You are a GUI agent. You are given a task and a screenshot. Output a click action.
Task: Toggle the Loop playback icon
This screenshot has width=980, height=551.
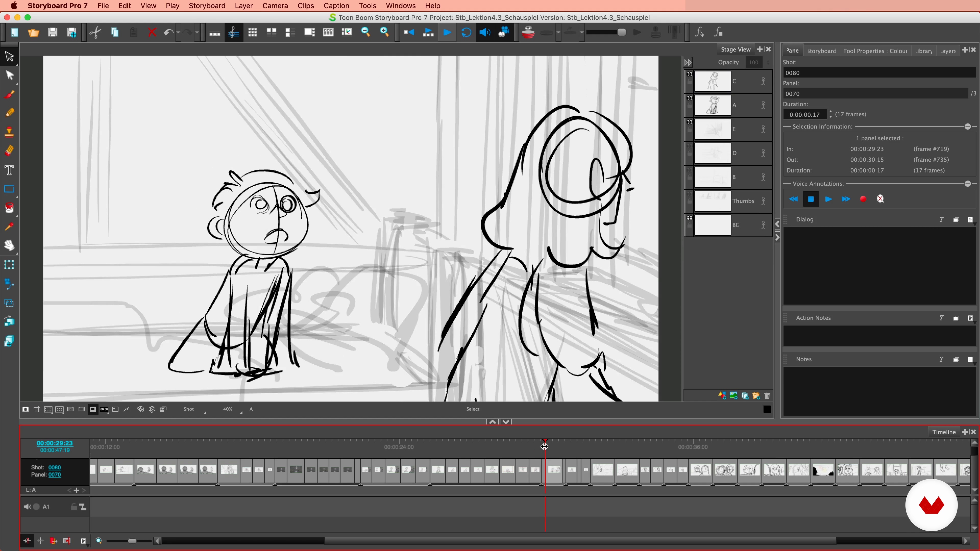(466, 32)
